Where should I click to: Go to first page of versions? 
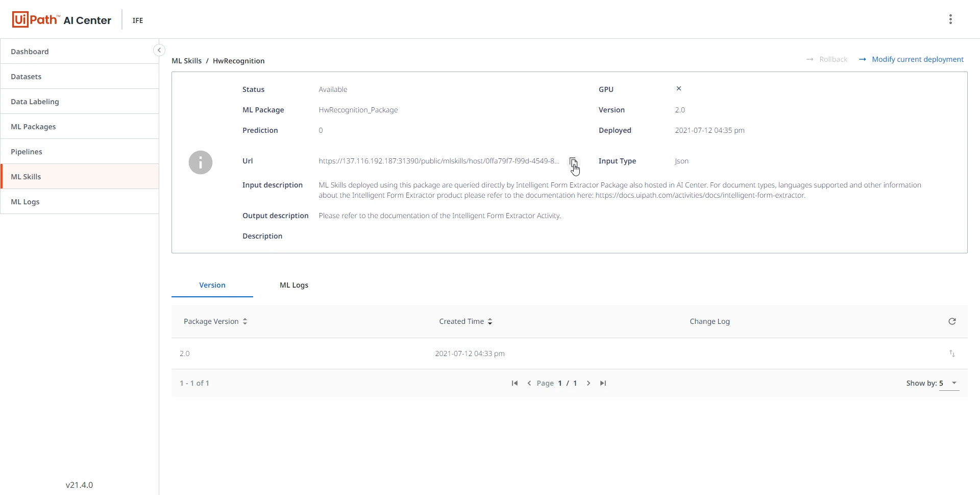(514, 383)
